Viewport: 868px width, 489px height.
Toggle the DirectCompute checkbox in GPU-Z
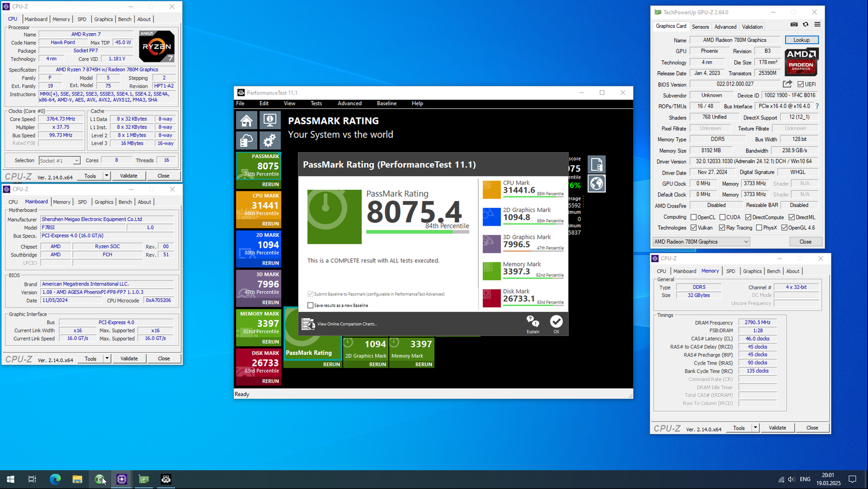pyautogui.click(x=748, y=217)
